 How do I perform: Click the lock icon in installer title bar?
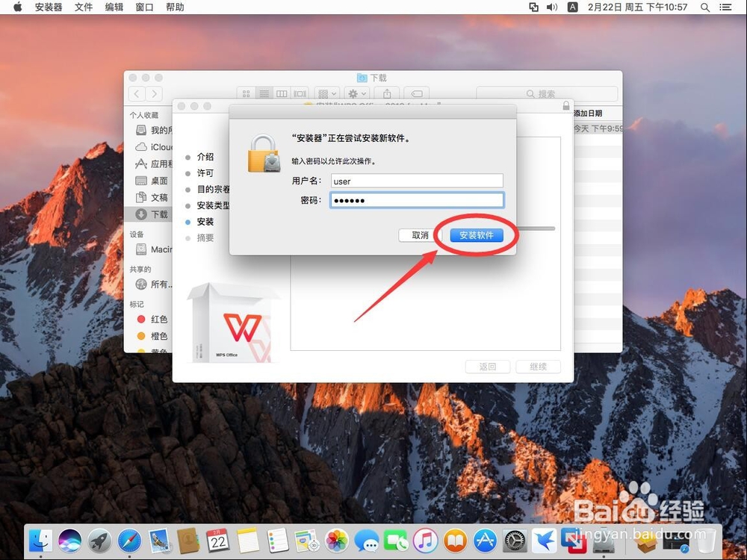(x=566, y=106)
